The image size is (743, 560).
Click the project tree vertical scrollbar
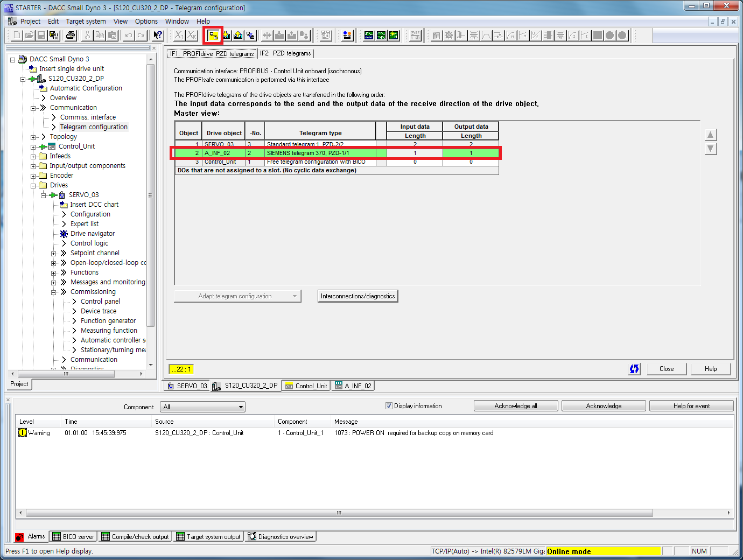pos(151,196)
